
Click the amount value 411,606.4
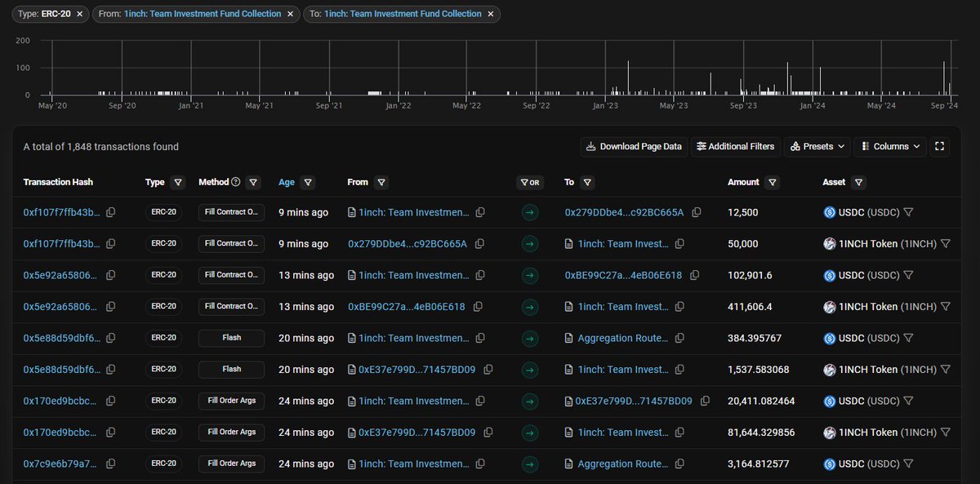pyautogui.click(x=750, y=307)
